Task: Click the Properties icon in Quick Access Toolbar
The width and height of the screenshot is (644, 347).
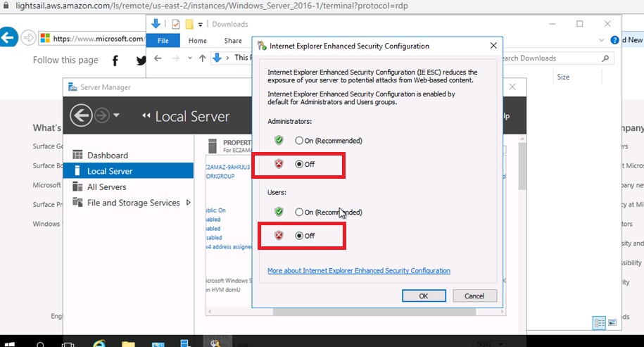Action: (x=176, y=24)
